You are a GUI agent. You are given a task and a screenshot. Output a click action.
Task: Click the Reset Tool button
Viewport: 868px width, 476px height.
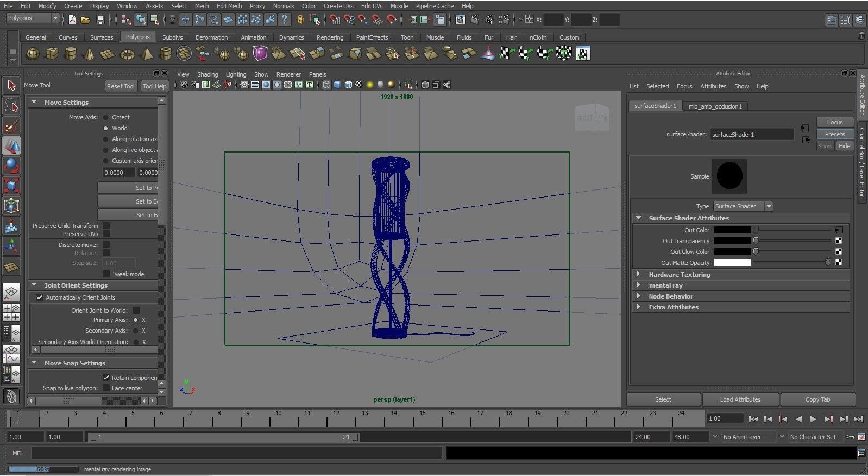pos(121,86)
